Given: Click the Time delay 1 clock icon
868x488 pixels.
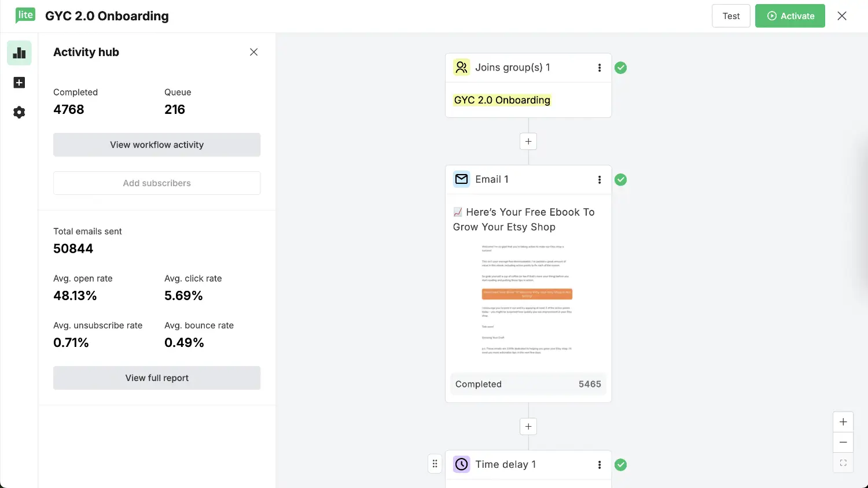Looking at the screenshot, I should [x=461, y=464].
